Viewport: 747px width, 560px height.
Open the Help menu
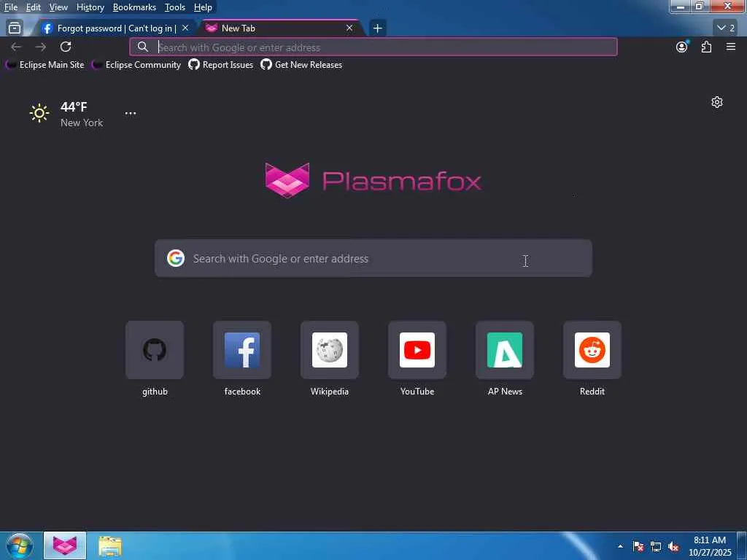coord(203,7)
